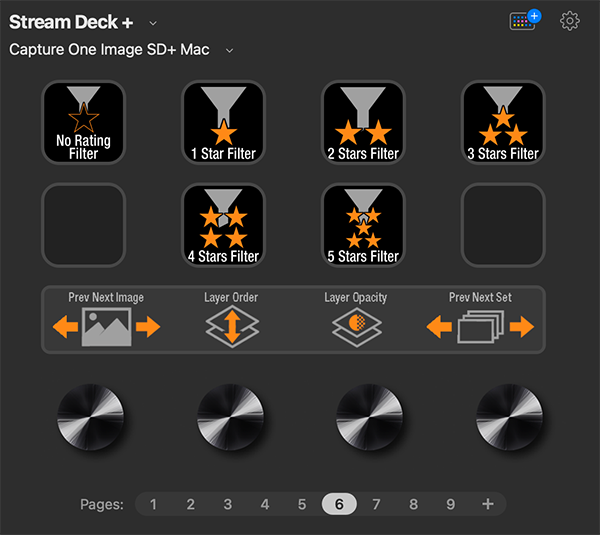The image size is (600, 535).
Task: Select the active page 6 tab
Action: click(x=339, y=504)
